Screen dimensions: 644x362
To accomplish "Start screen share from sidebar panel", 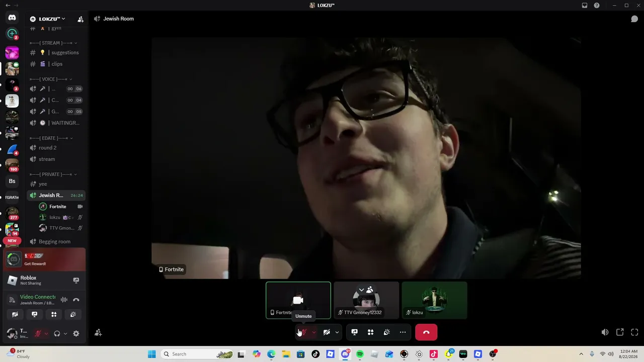I will tap(34, 314).
